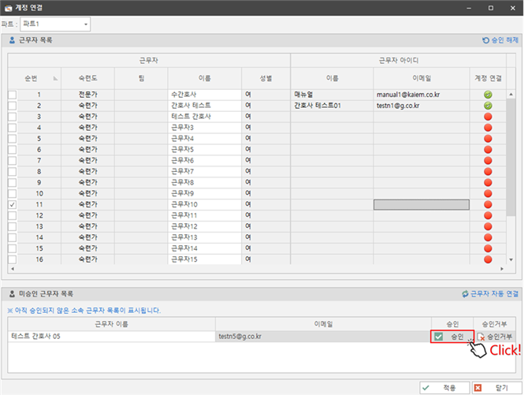This screenshot has width=532, height=395.
Task: Click the 승인 해제 refresh icon
Action: click(486, 39)
